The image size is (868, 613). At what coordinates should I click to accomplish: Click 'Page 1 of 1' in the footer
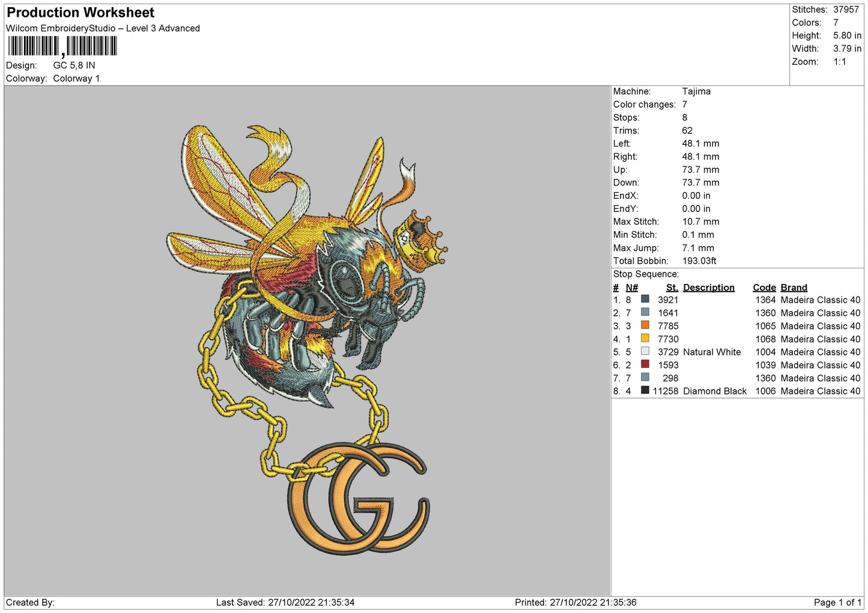click(x=837, y=602)
